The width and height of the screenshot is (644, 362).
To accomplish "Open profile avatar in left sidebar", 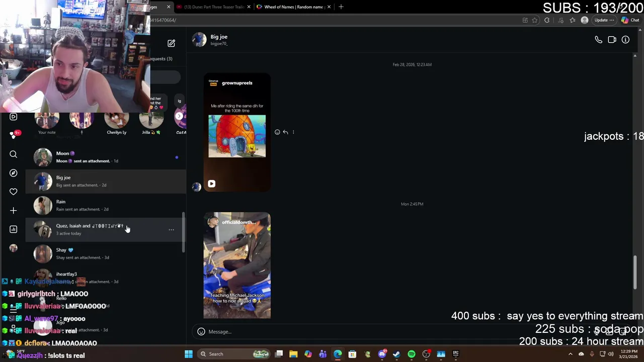I will tap(14, 248).
